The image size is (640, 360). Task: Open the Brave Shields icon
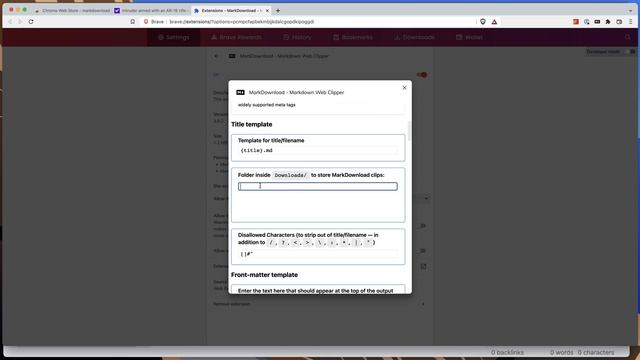click(x=483, y=22)
